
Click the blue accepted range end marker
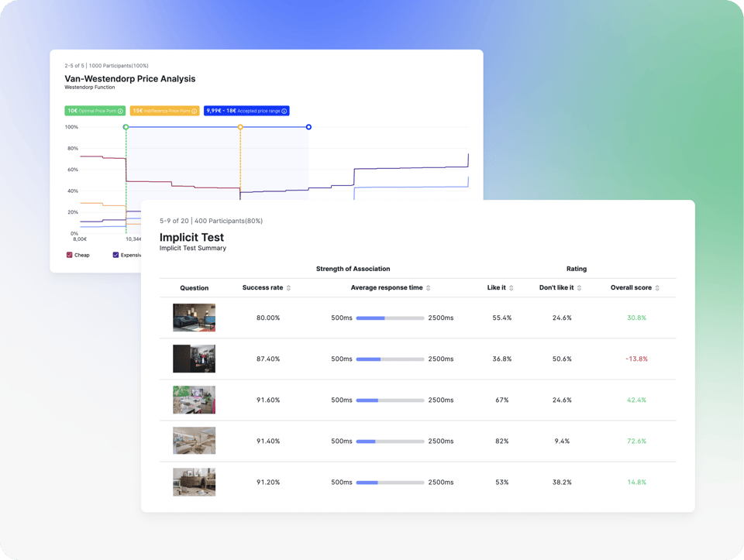coord(308,127)
